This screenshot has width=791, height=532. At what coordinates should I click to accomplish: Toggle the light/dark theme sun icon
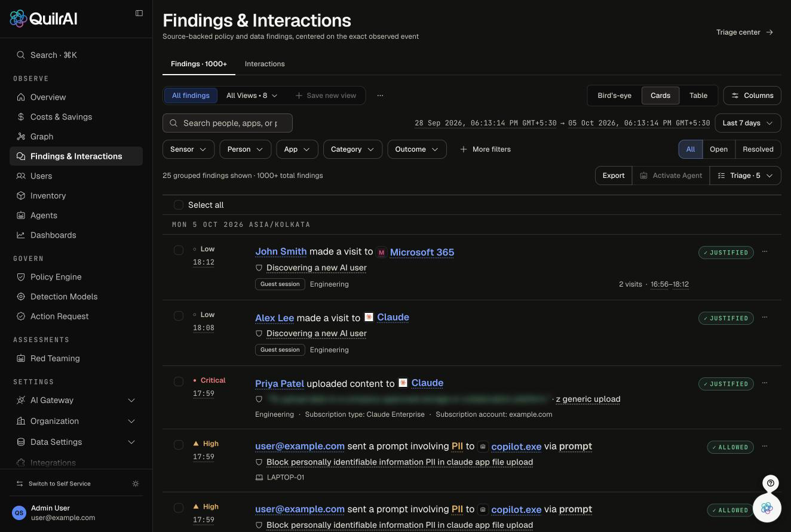point(136,484)
